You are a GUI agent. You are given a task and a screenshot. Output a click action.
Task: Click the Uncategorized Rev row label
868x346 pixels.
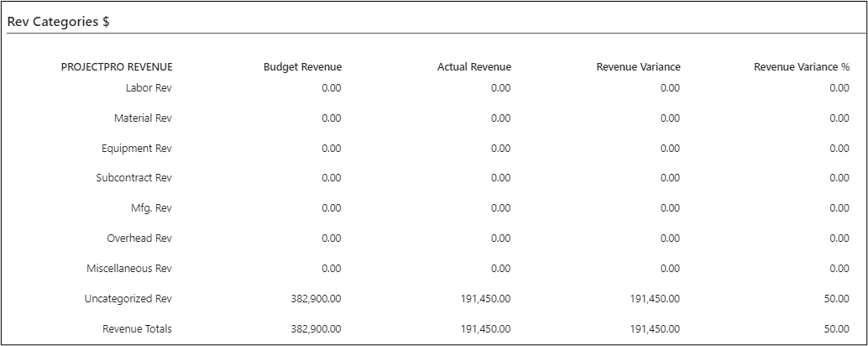[128, 299]
